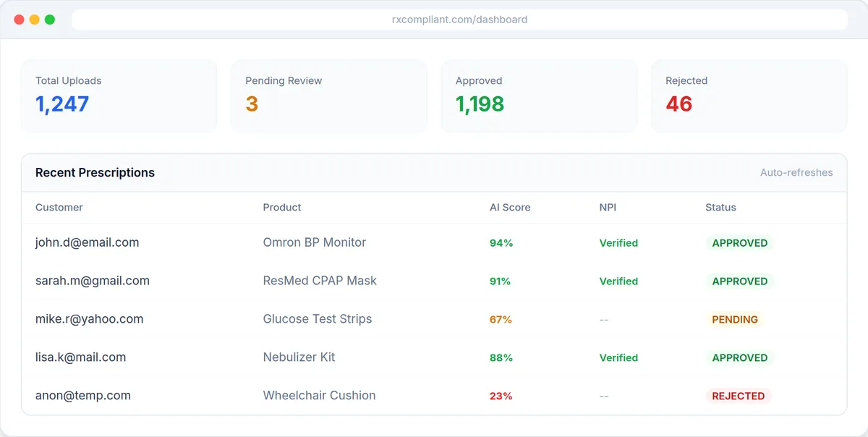Click the yellow minimize window button
868x437 pixels.
coord(34,20)
